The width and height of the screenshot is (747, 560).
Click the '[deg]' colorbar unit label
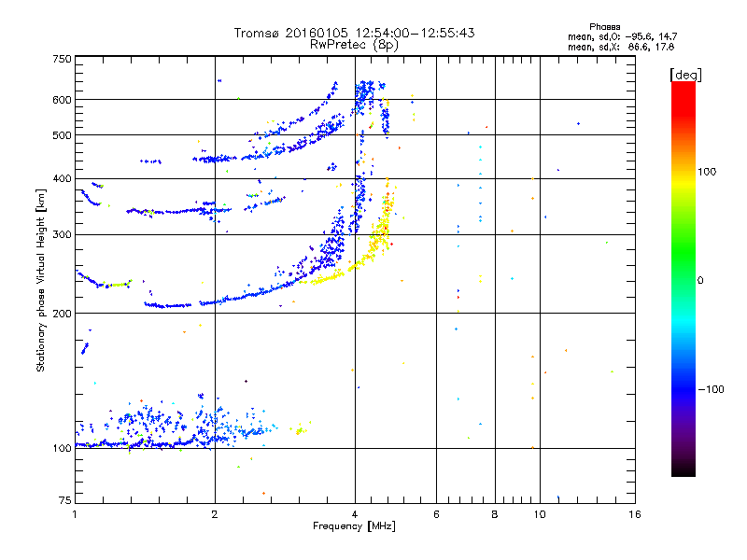[x=685, y=75]
